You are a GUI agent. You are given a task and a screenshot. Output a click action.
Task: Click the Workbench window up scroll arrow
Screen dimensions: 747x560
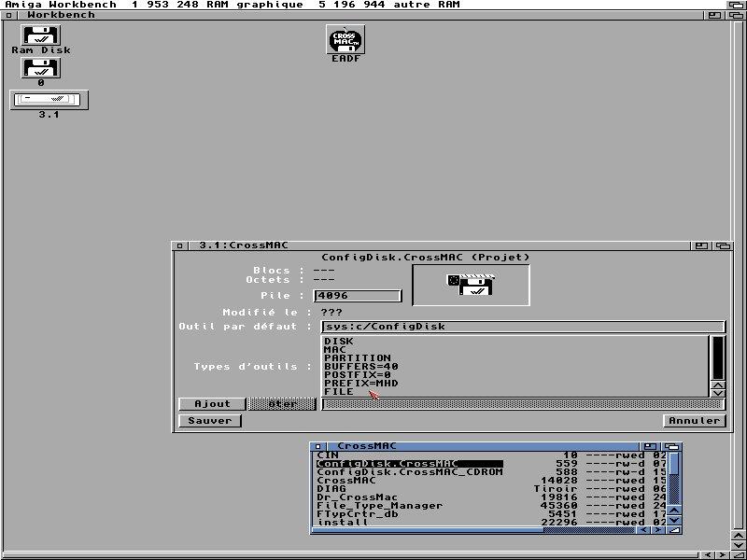click(738, 535)
